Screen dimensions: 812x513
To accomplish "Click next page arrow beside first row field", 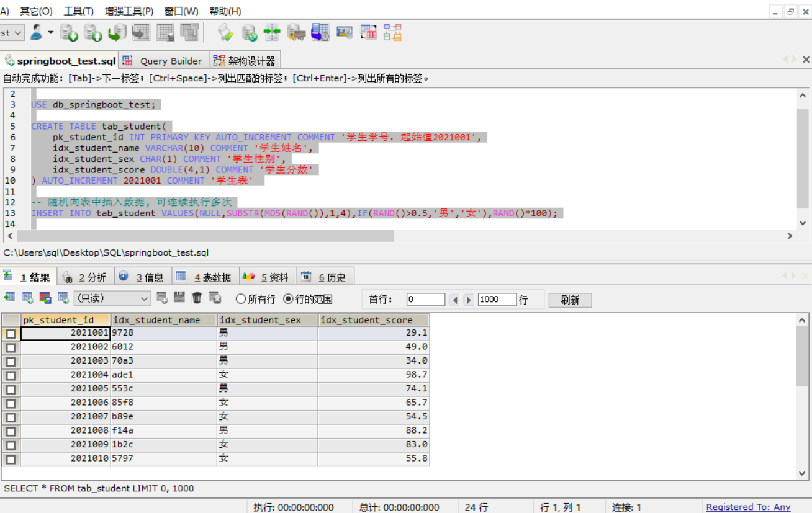I will tap(469, 300).
